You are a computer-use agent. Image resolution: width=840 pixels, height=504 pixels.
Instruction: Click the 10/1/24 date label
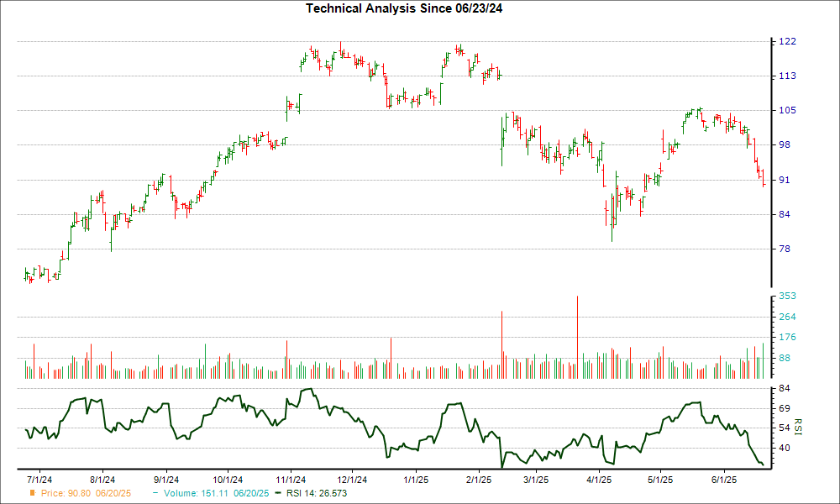click(x=228, y=480)
